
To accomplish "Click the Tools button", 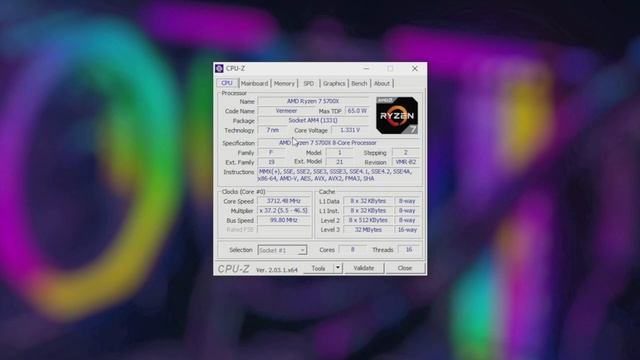I will 318,268.
